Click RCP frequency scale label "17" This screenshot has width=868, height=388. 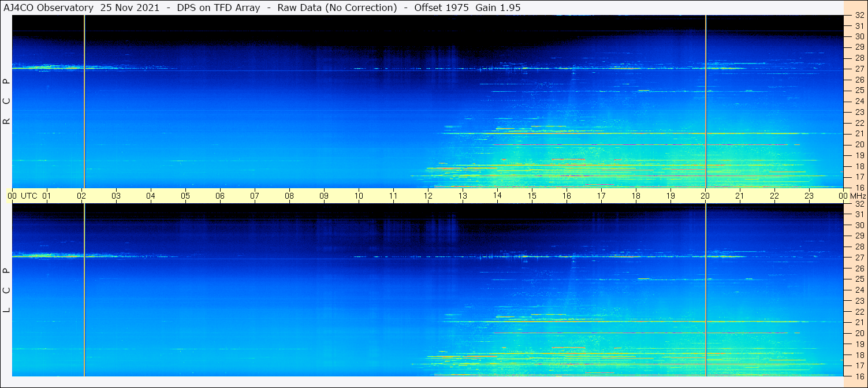859,177
